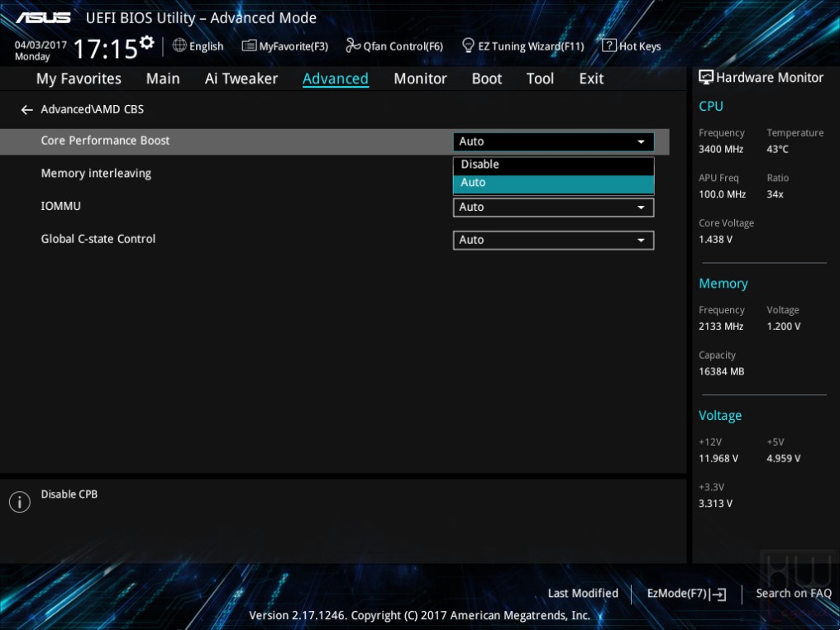The width and height of the screenshot is (840, 630).
Task: Select Disable in Core Performance Boost list
Action: click(553, 165)
